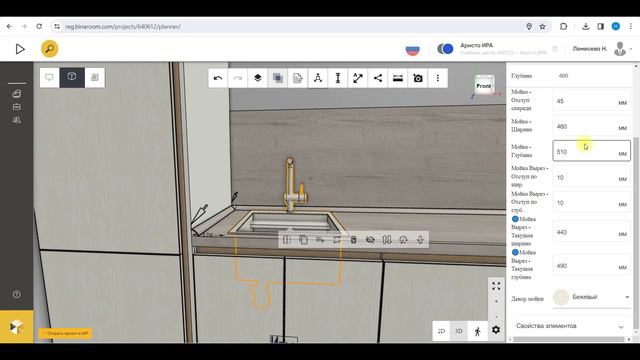Edit the sink width field 460
The height and width of the screenshot is (360, 640).
click(x=591, y=127)
